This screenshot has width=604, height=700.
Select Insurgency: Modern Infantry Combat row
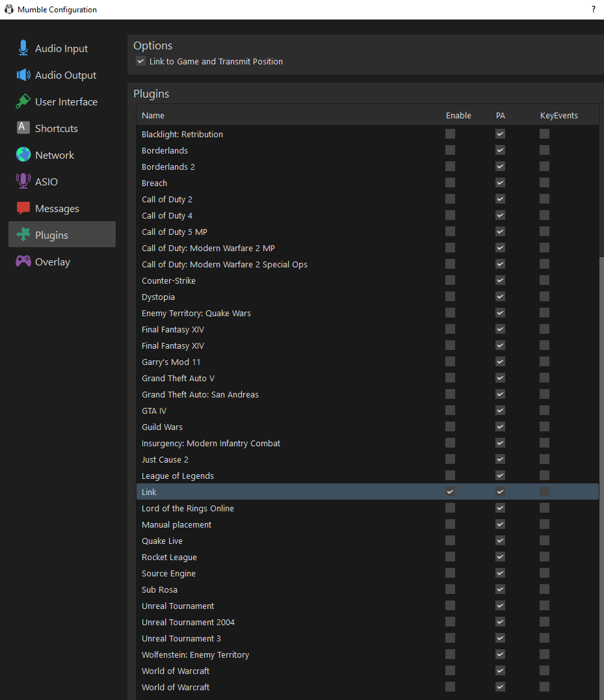coord(367,443)
